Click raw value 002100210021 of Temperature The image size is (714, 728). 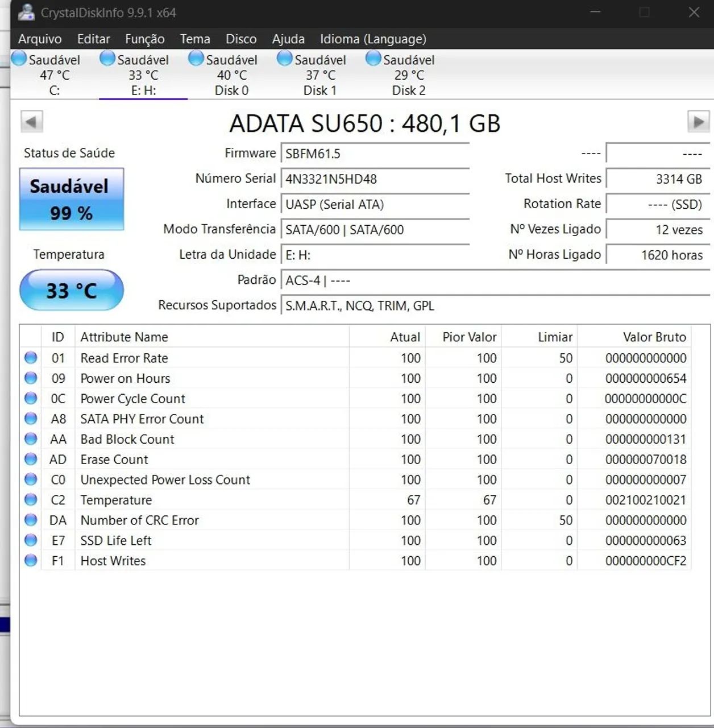tap(646, 500)
